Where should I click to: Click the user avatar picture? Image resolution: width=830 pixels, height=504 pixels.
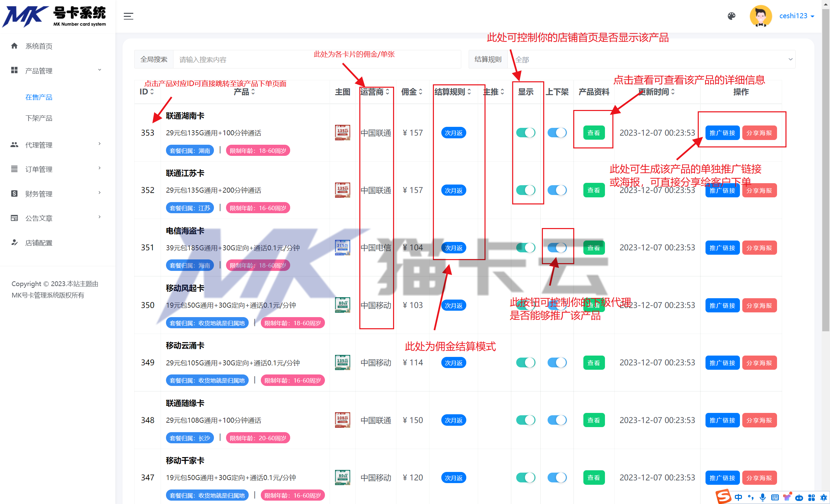pos(760,16)
